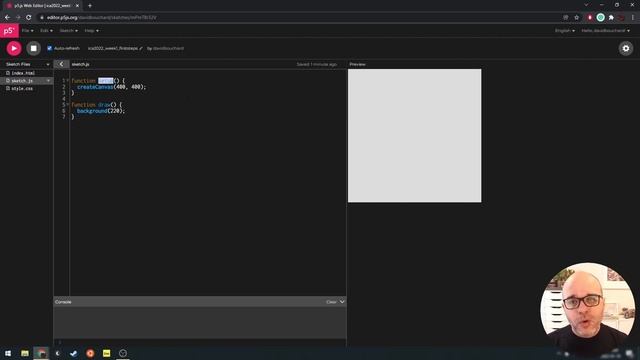Click the p5 logo in the top corner
Image resolution: width=640 pixels, height=360 pixels.
(9, 31)
